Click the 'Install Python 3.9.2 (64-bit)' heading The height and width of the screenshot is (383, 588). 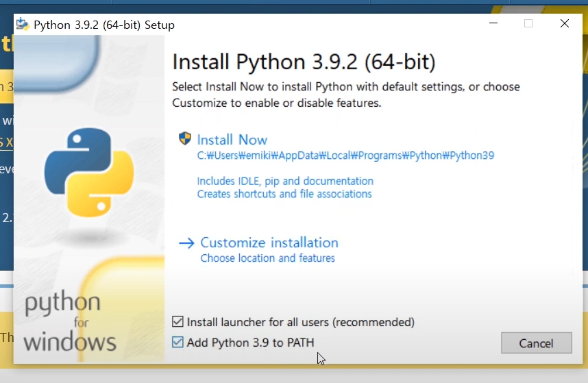coord(304,62)
